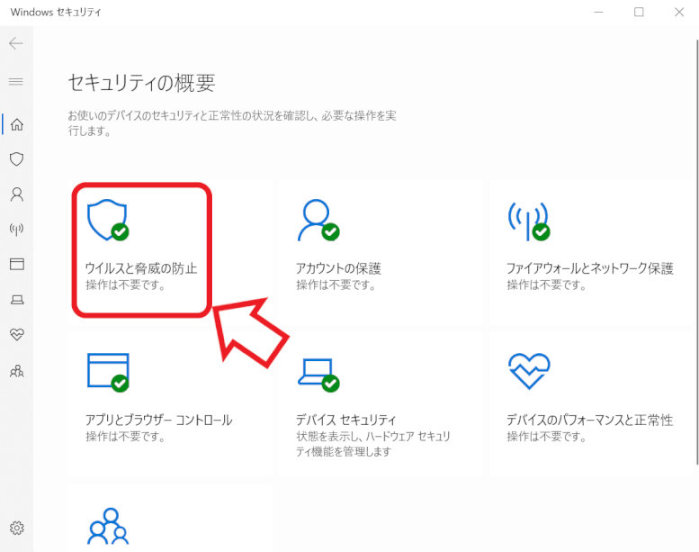Click 操作は不要です under ファイアウォールとネットワーク保護

[546, 284]
